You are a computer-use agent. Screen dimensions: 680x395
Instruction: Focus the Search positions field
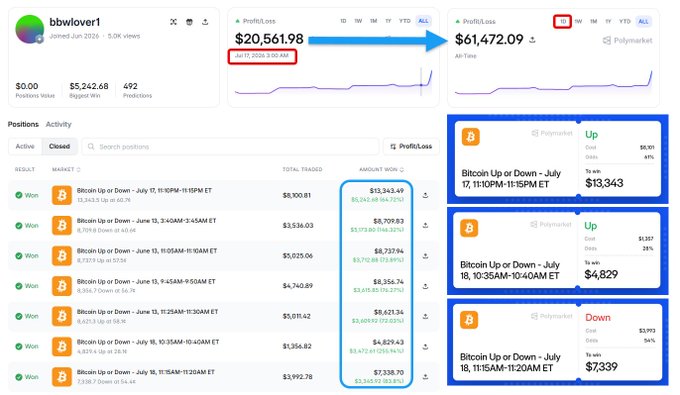230,147
